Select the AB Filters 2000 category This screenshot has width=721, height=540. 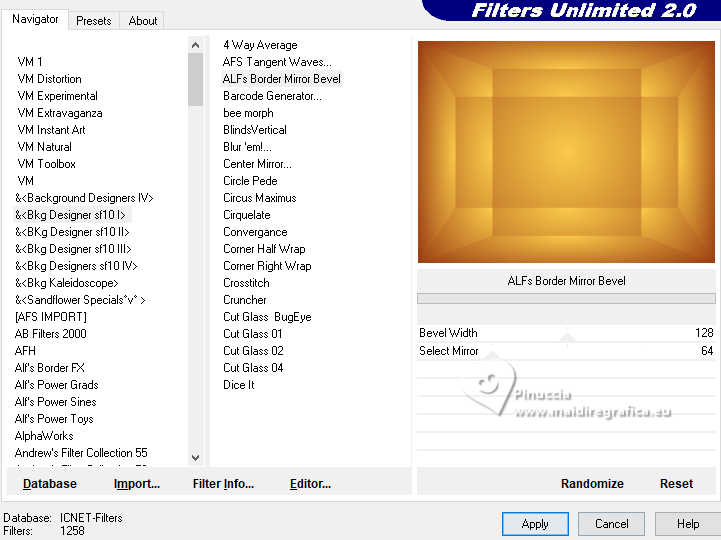51,334
